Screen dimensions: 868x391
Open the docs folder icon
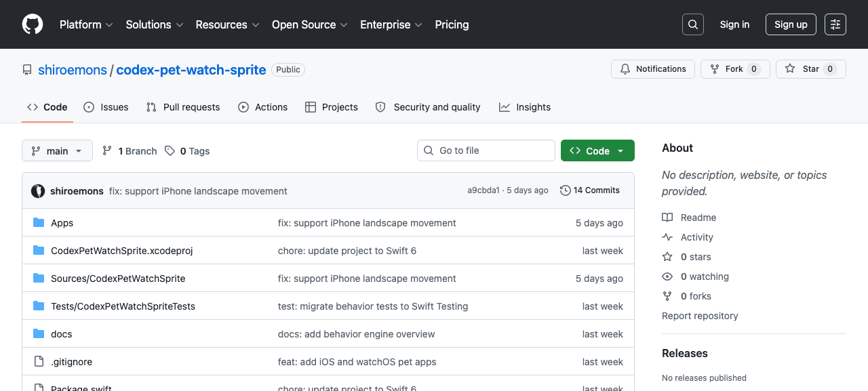point(39,334)
